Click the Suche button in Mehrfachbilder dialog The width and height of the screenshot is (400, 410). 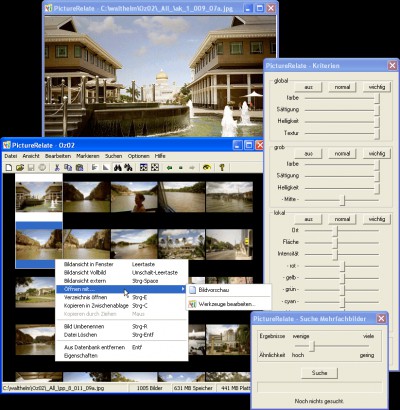[x=319, y=373]
